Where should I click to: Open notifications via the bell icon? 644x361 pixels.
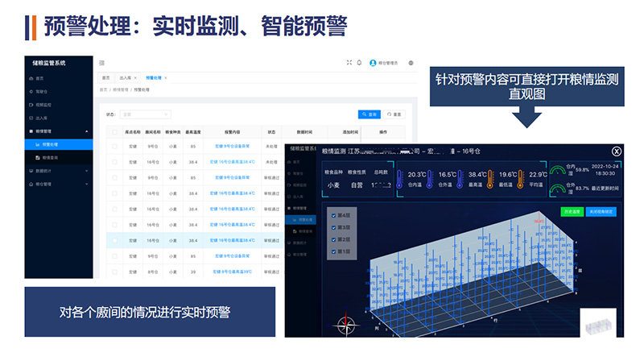click(359, 63)
